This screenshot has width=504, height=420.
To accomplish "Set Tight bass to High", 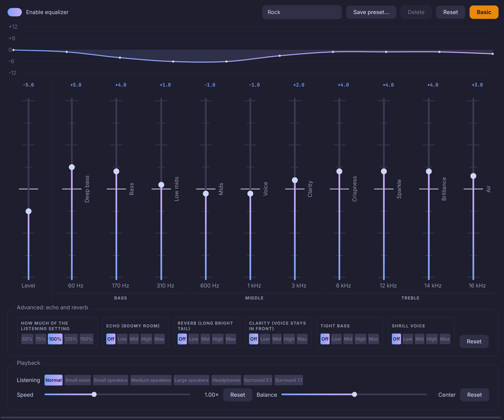I will tap(360, 339).
